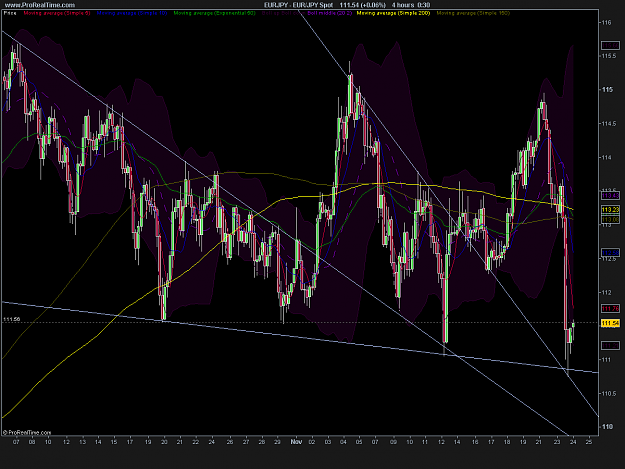
Task: Select the Boll middle (20 2) legend
Action: [x=330, y=13]
